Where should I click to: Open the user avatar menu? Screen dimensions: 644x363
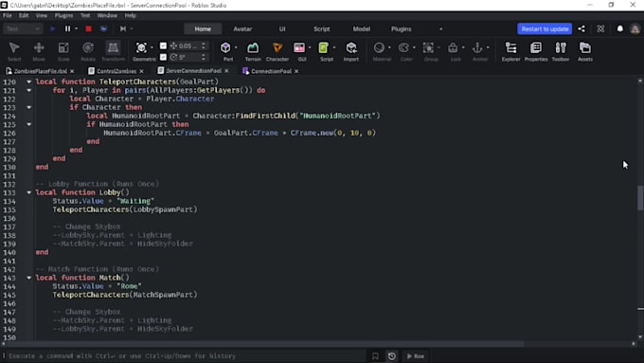pos(635,28)
